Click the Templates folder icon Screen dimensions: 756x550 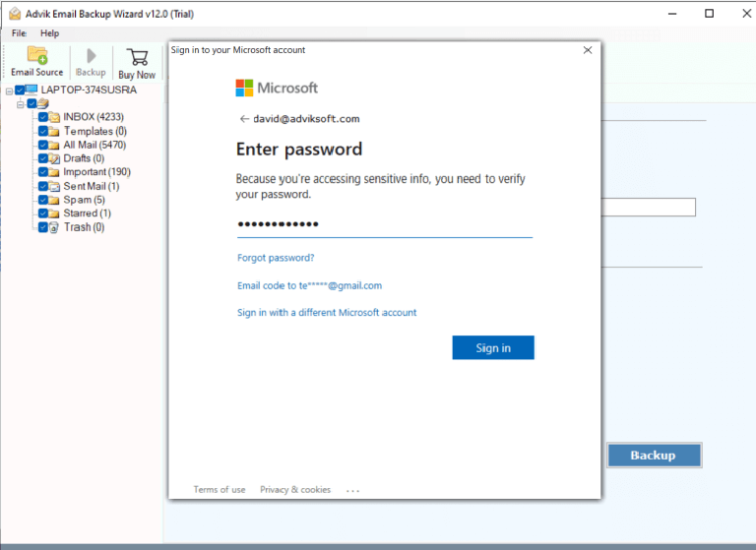coord(54,131)
